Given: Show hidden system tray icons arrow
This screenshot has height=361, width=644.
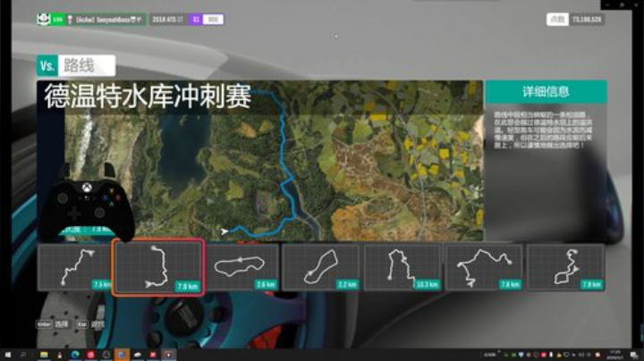Looking at the screenshot, I should (499, 353).
